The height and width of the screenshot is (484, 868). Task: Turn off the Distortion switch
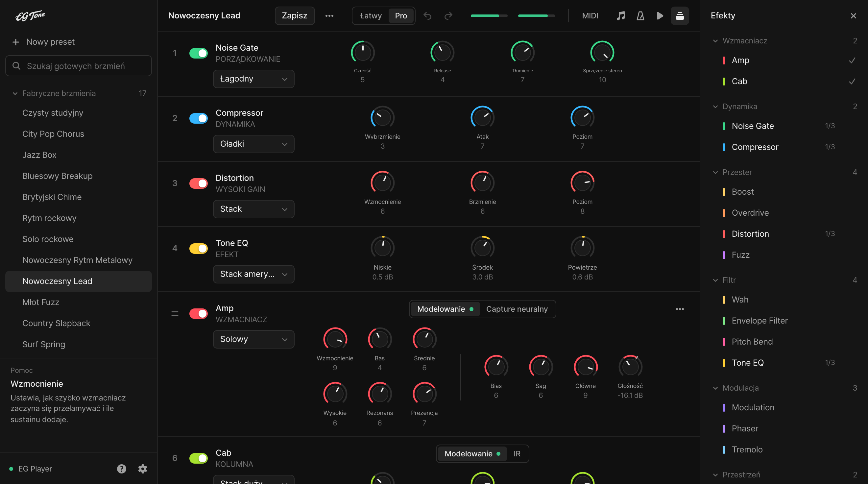(199, 183)
